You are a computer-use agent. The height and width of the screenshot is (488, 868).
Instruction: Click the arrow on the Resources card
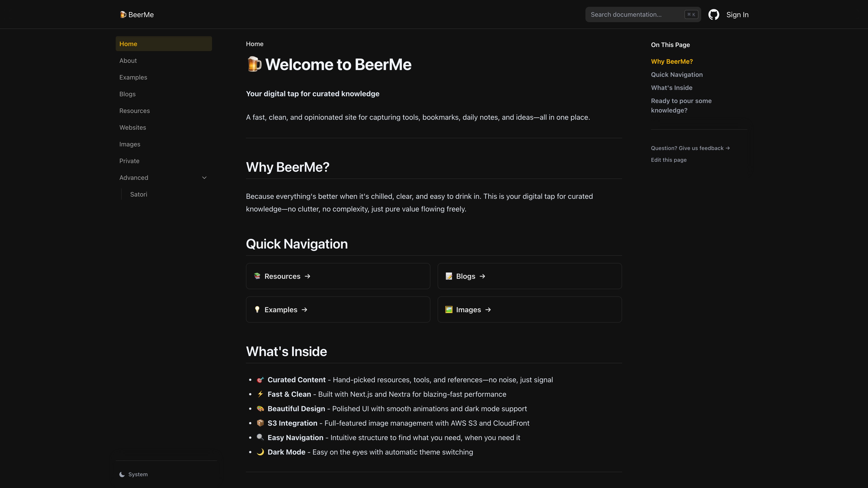tap(307, 276)
